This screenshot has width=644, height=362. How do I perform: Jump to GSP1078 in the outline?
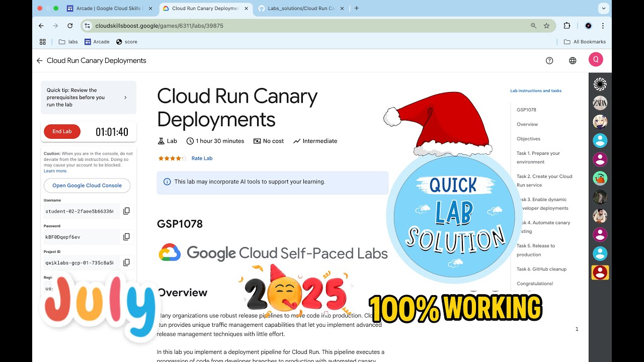(x=526, y=110)
